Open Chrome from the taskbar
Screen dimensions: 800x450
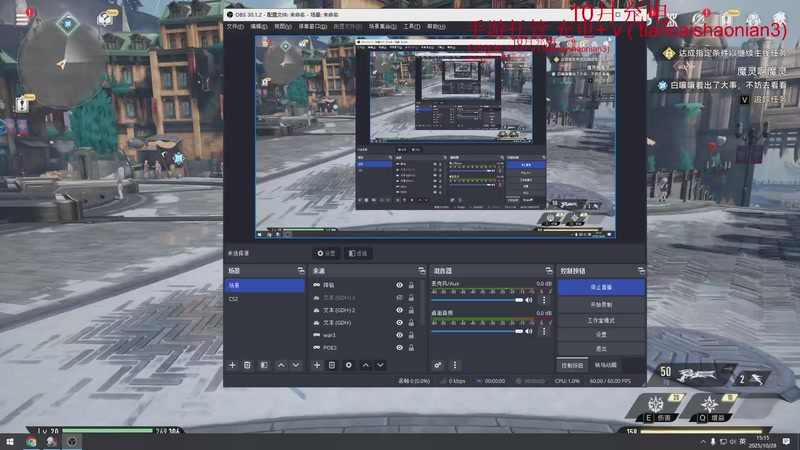31,442
